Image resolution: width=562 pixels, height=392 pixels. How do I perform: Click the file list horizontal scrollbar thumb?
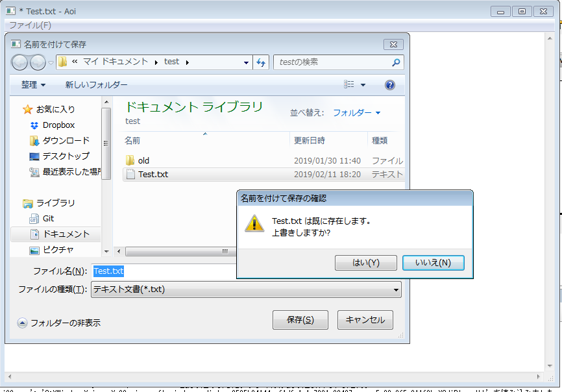coord(181,252)
